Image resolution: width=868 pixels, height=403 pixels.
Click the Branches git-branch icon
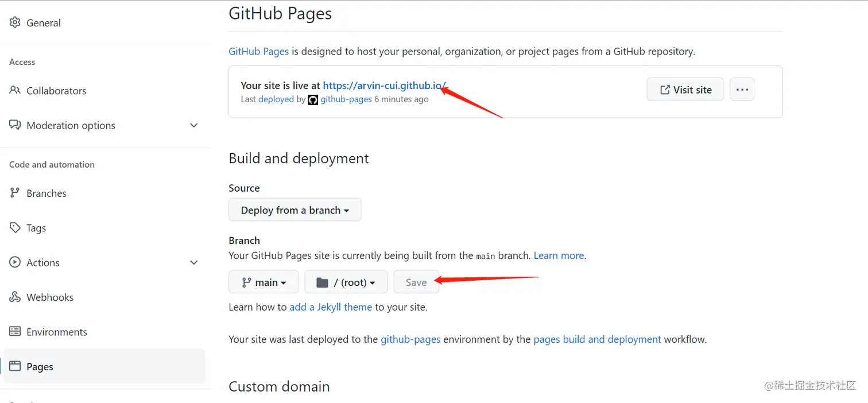click(15, 193)
